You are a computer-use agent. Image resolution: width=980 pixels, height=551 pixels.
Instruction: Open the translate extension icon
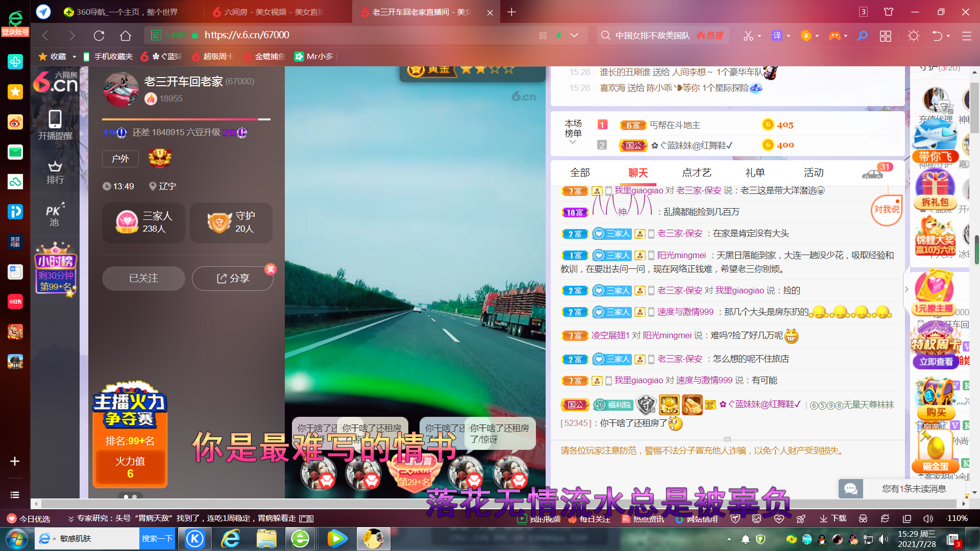tap(777, 36)
